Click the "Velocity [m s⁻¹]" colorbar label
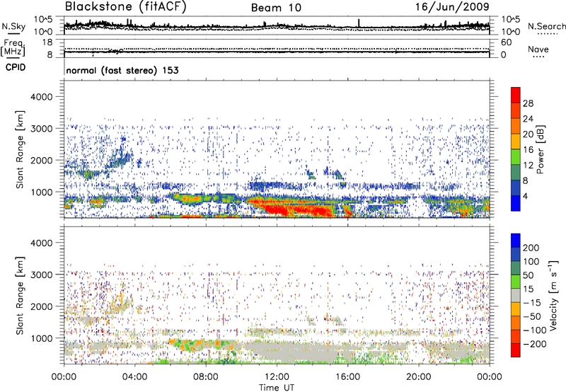 553,295
